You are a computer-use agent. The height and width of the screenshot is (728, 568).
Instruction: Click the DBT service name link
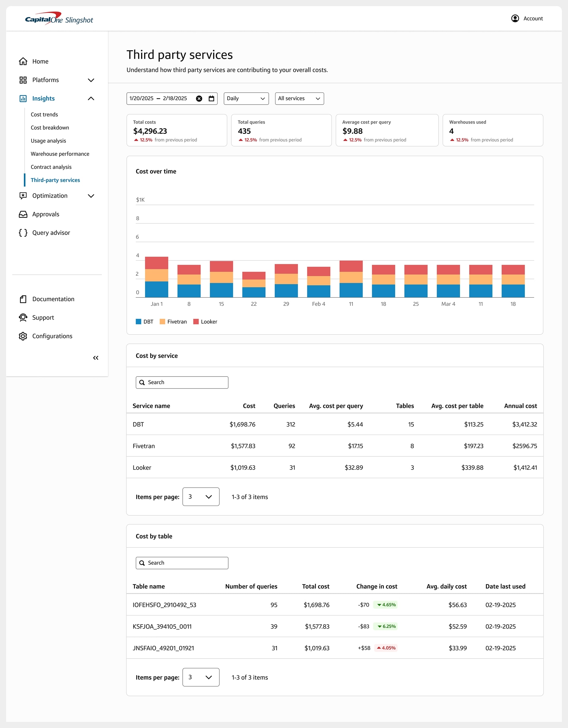click(x=138, y=424)
